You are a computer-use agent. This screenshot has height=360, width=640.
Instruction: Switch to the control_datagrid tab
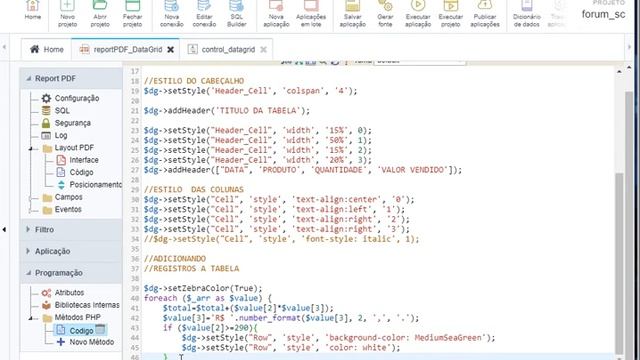pos(228,49)
